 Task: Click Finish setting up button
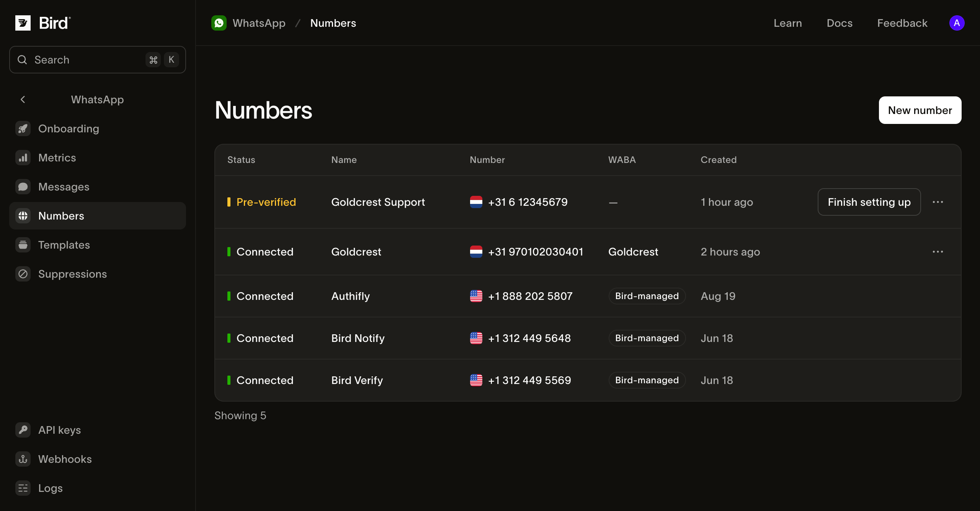[x=869, y=202]
